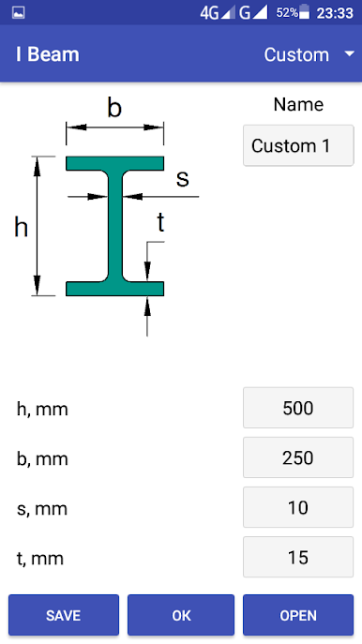Tap the b width dimension label on diagram
This screenshot has height=644, width=362.
click(114, 108)
